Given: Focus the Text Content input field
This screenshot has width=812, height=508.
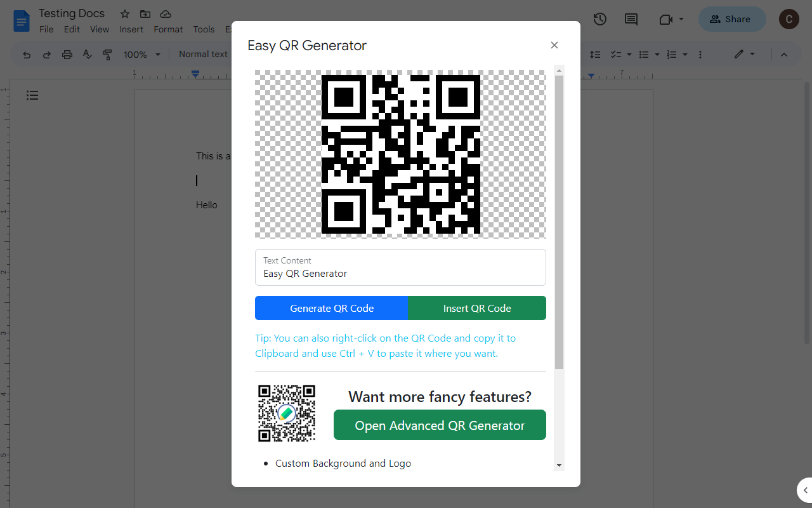Looking at the screenshot, I should tap(400, 267).
